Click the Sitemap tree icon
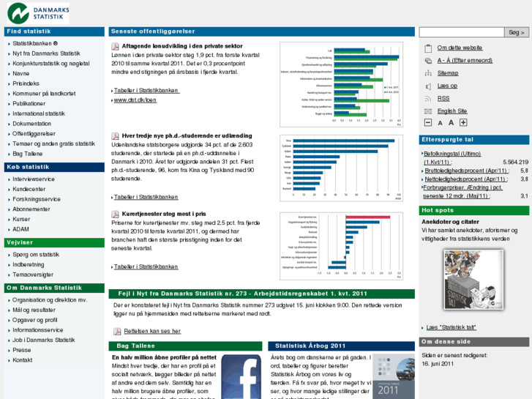The image size is (532, 399). [x=428, y=73]
